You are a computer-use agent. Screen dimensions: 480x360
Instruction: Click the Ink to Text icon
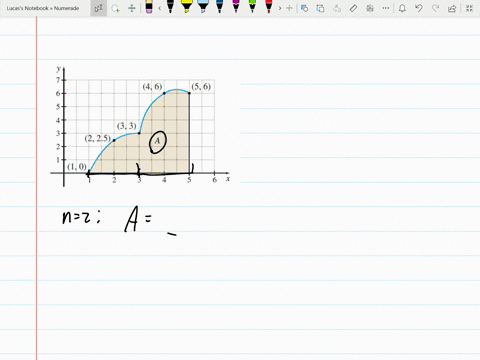coord(337,8)
